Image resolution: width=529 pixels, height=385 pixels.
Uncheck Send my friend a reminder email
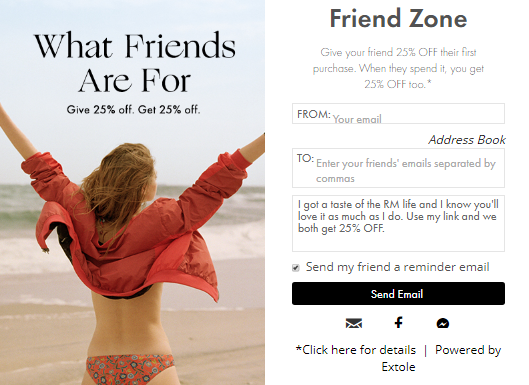[296, 268]
